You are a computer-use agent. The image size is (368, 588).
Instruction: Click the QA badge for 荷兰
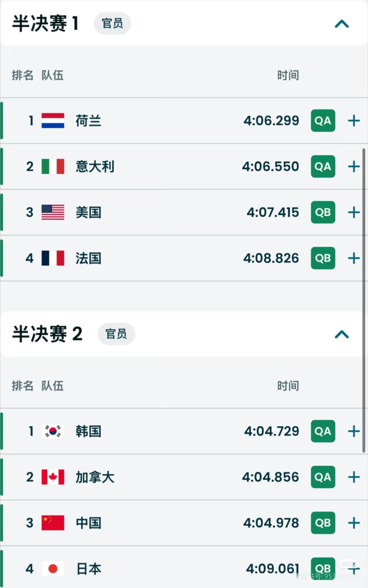(x=323, y=121)
